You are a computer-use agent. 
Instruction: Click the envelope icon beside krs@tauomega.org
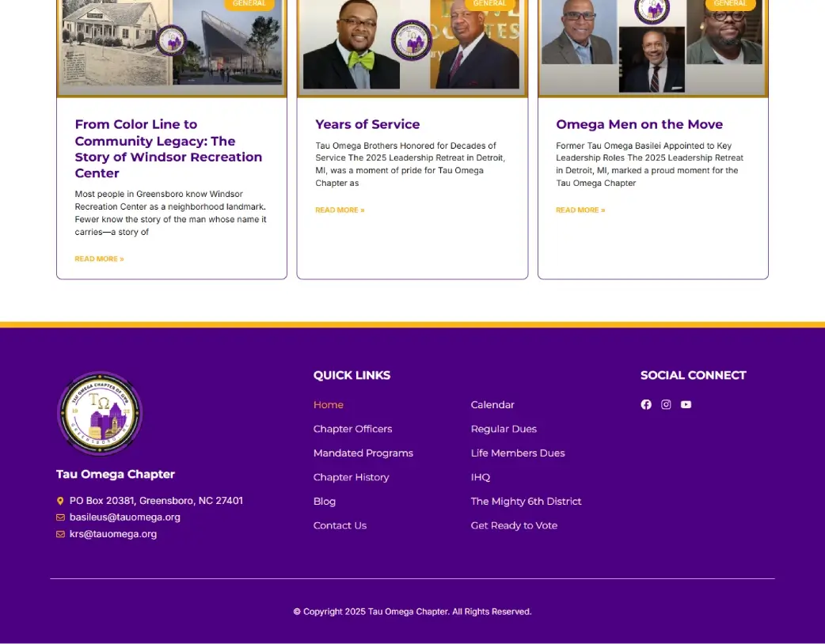[60, 534]
